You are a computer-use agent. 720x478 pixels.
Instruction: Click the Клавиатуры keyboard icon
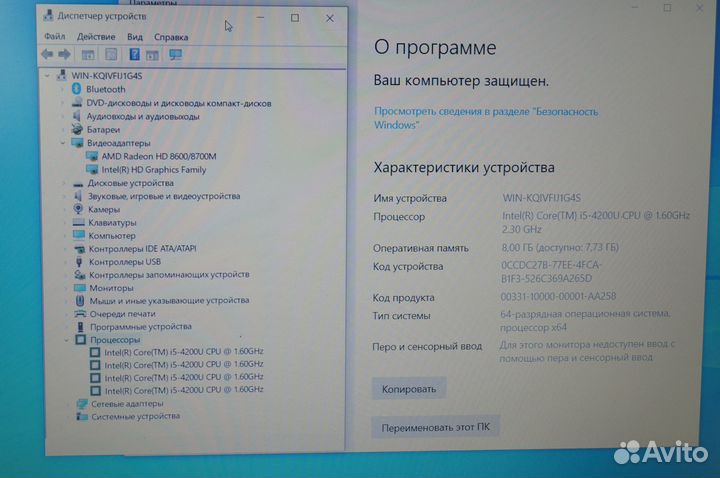click(79, 222)
